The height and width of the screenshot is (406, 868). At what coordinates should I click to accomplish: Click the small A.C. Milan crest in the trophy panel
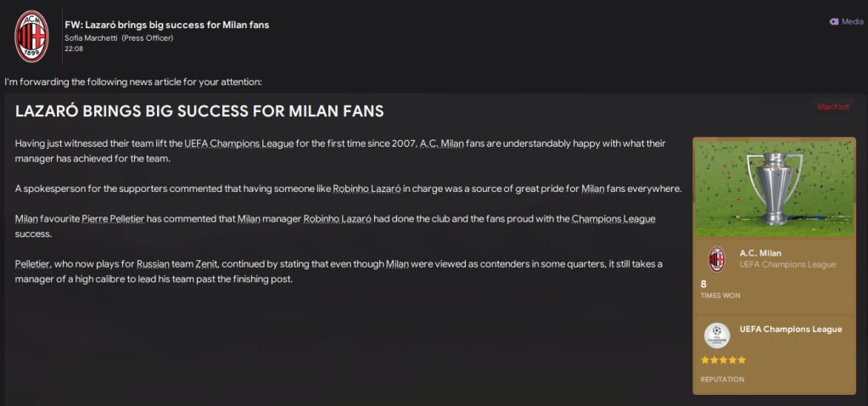717,258
